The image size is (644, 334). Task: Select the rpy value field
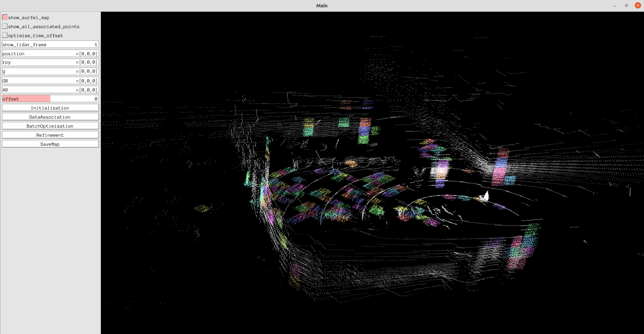pos(50,62)
